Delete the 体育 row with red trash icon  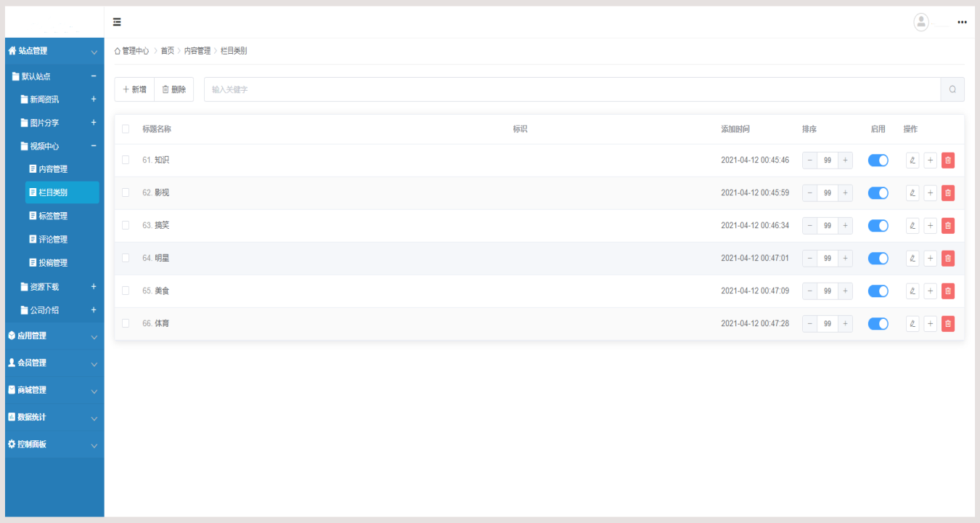pos(948,324)
